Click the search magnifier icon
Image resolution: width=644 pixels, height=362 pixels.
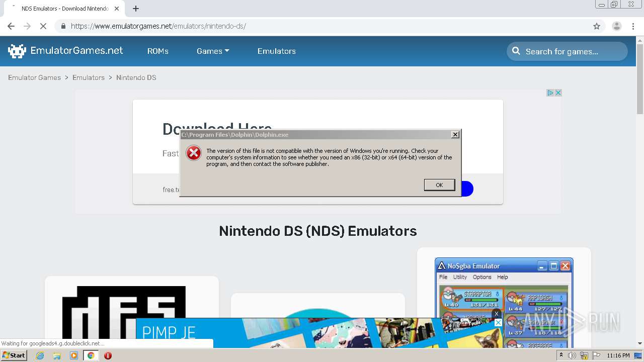(x=516, y=51)
